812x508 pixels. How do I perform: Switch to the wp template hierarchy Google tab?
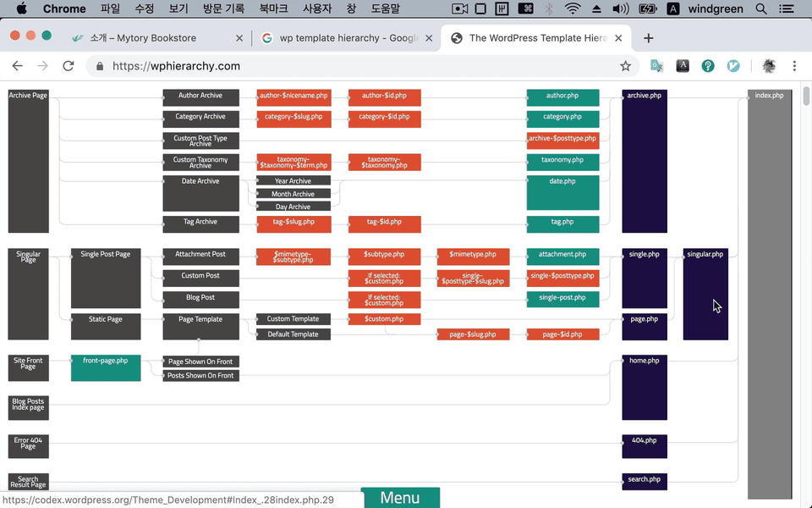click(x=348, y=38)
